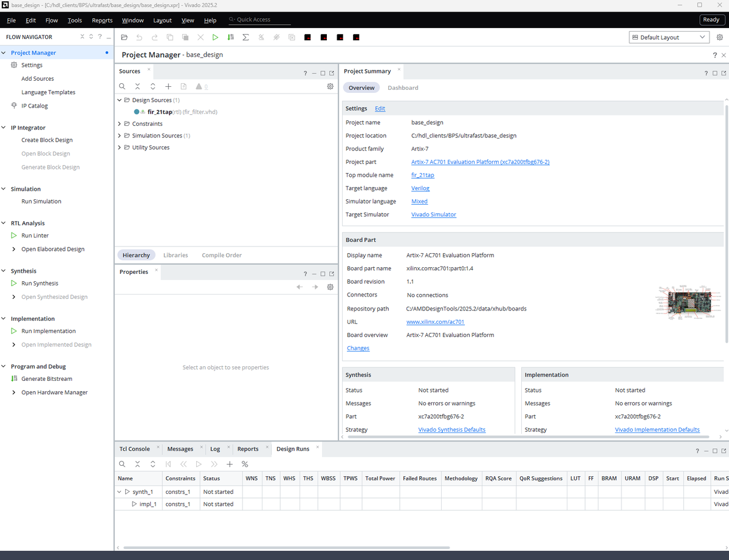Click the Verilog target language link
Image resolution: width=729 pixels, height=560 pixels.
point(420,188)
